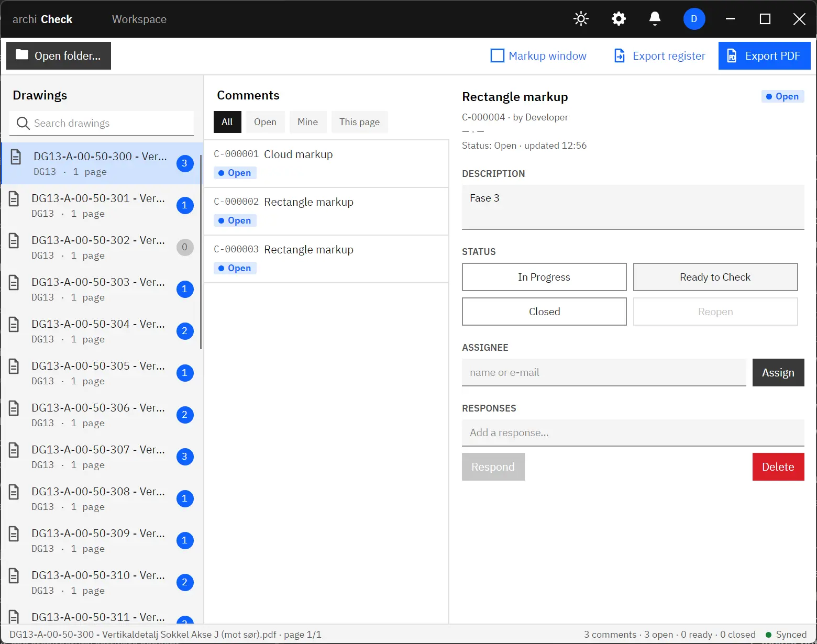Filter comments by Open tab
Viewport: 817px width, 644px height.
pos(265,122)
